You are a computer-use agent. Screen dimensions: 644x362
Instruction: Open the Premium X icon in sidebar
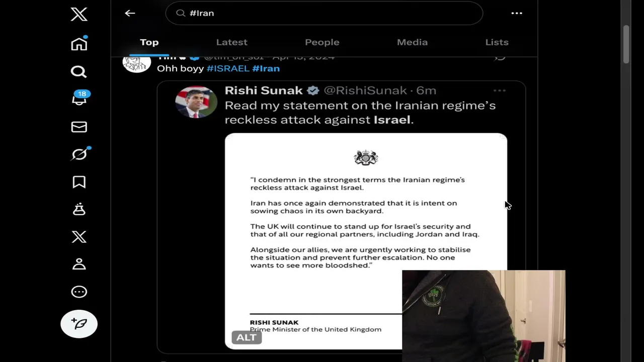[x=79, y=237]
